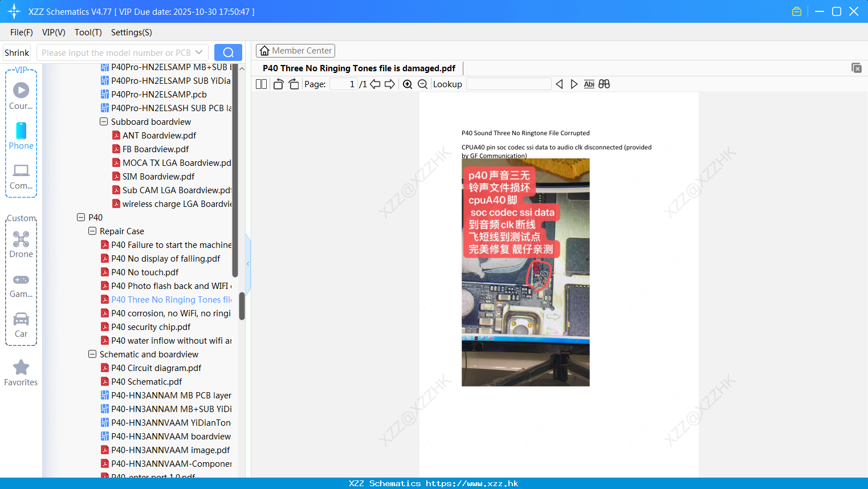Open the File(F) menu
The height and width of the screenshot is (489, 868).
[x=22, y=32]
